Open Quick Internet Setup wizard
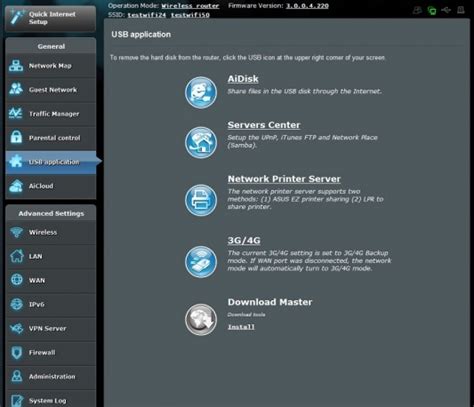The image size is (474, 407). [x=51, y=18]
